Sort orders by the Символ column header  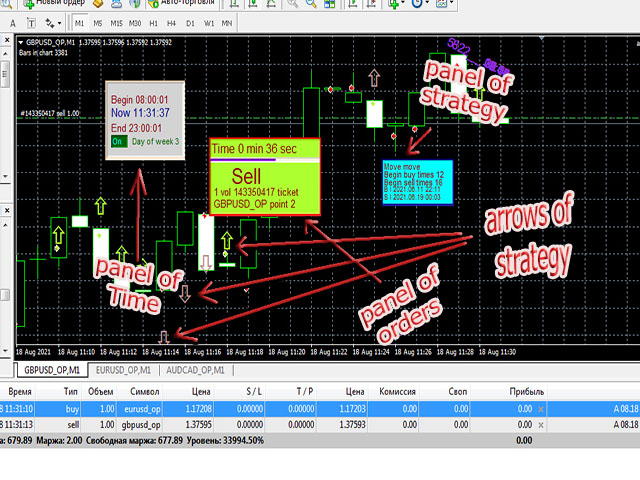[145, 393]
